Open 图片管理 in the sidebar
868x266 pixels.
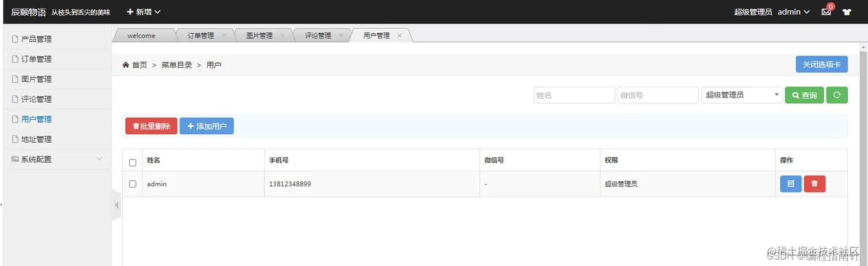(x=57, y=79)
